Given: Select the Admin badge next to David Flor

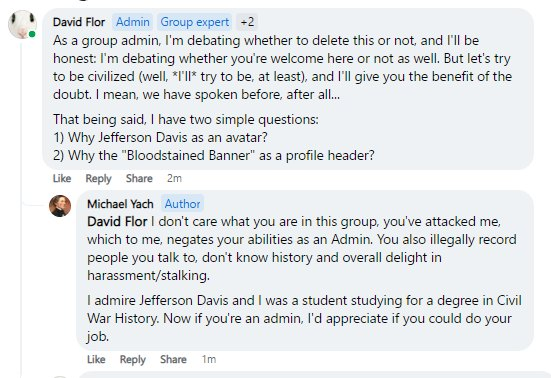Looking at the screenshot, I should 133,22.
